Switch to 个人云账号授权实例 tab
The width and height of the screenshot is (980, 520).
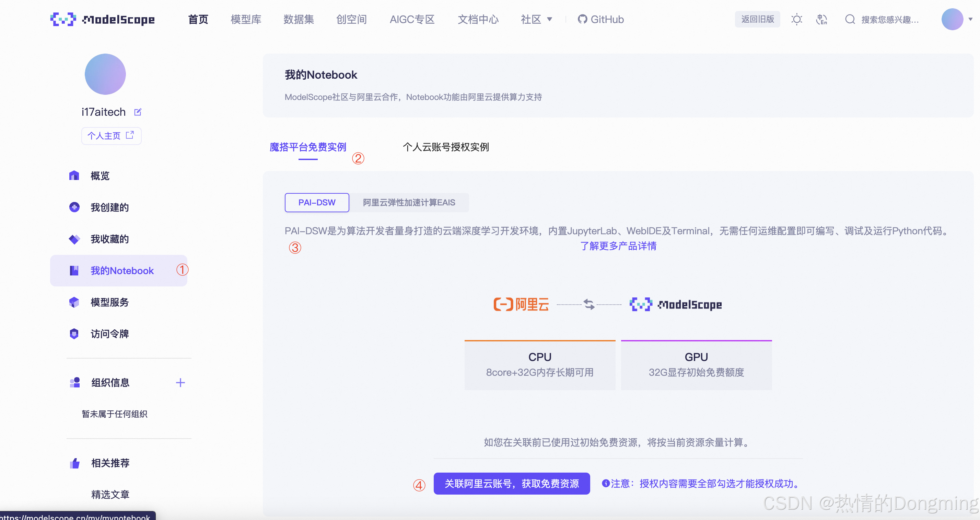pos(445,147)
